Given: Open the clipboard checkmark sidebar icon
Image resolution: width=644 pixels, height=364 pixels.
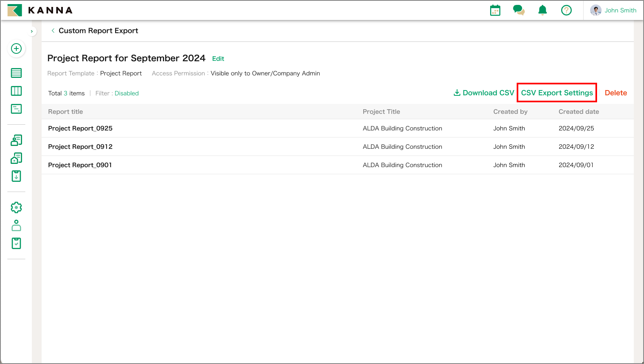Looking at the screenshot, I should pos(16,243).
